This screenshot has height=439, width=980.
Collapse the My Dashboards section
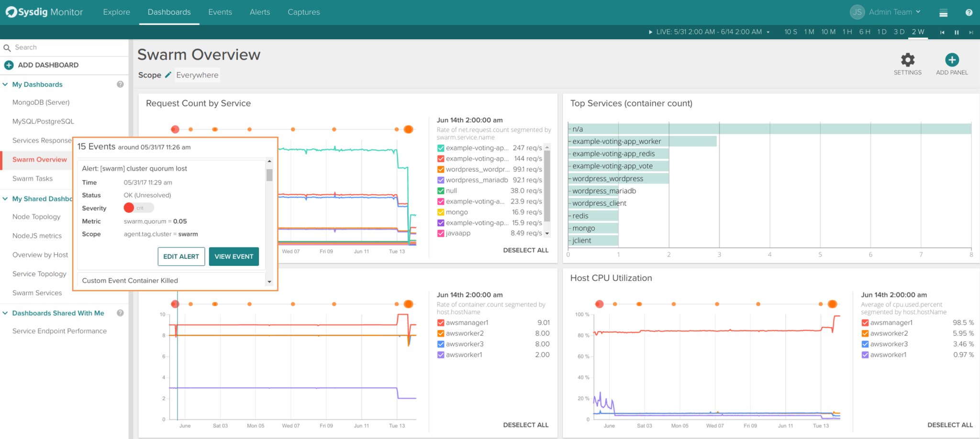tap(5, 84)
